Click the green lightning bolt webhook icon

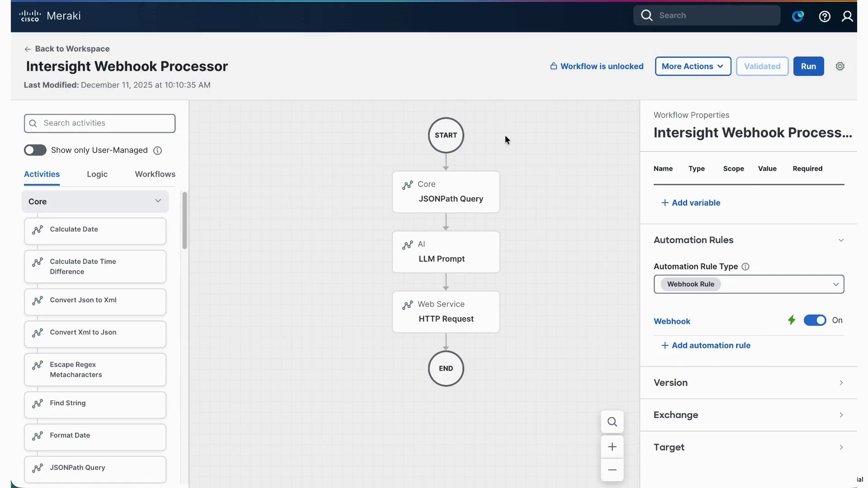792,320
